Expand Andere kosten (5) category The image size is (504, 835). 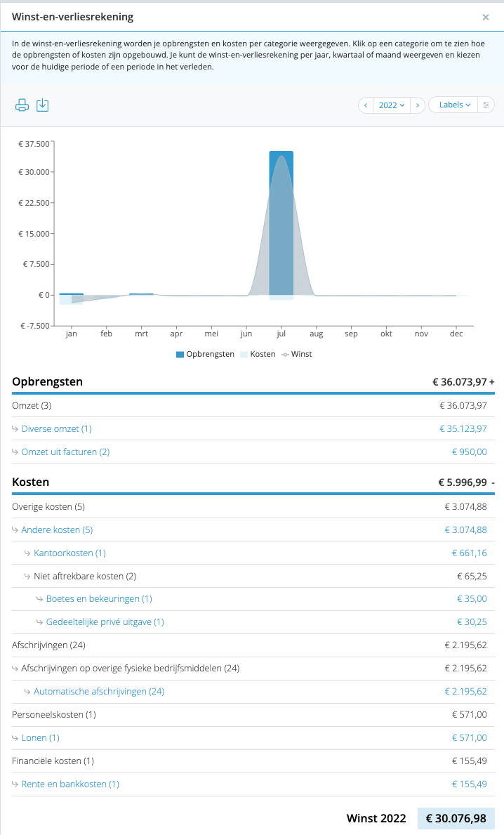point(57,530)
